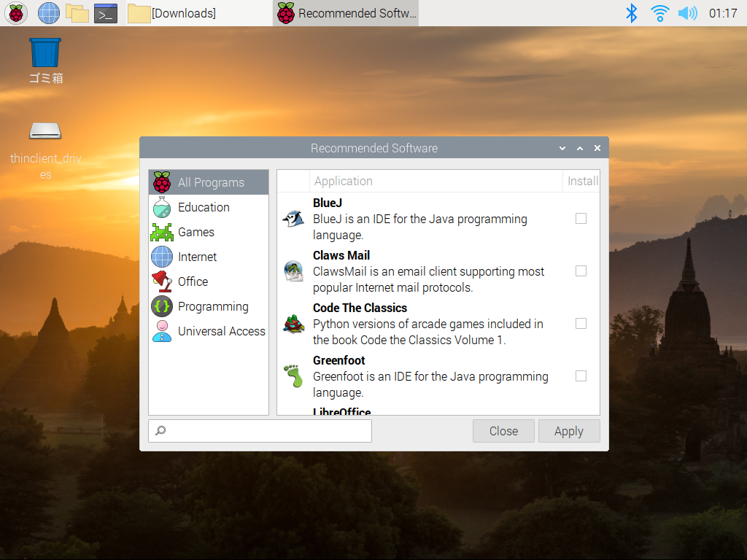Open the Raspberry Pi main menu
Image resolution: width=747 pixels, height=560 pixels.
pos(16,13)
